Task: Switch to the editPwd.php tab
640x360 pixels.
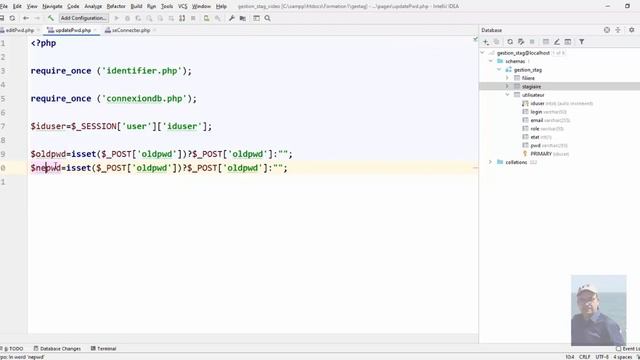Action: (19, 30)
